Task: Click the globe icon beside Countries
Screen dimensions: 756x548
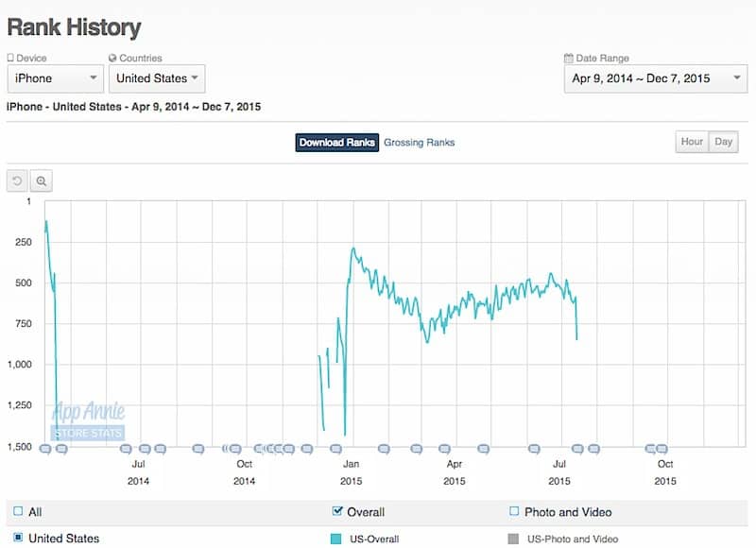Action: (x=112, y=59)
